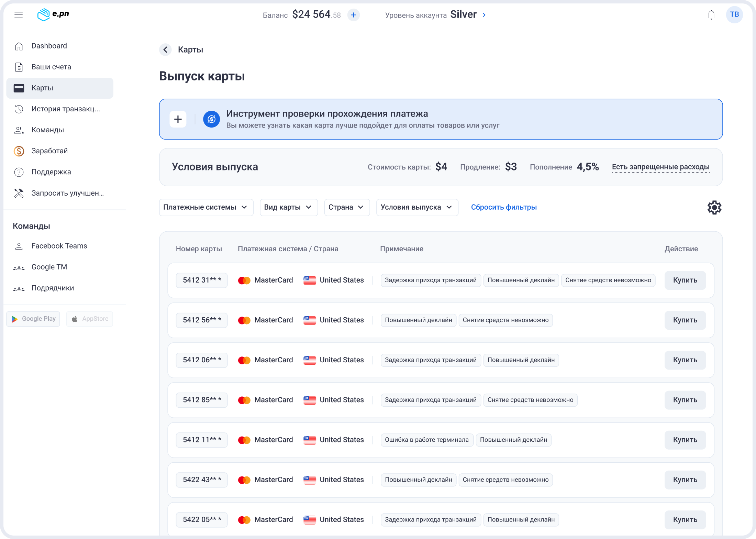
Task: Open the Страна filter dropdown
Action: pyautogui.click(x=346, y=207)
